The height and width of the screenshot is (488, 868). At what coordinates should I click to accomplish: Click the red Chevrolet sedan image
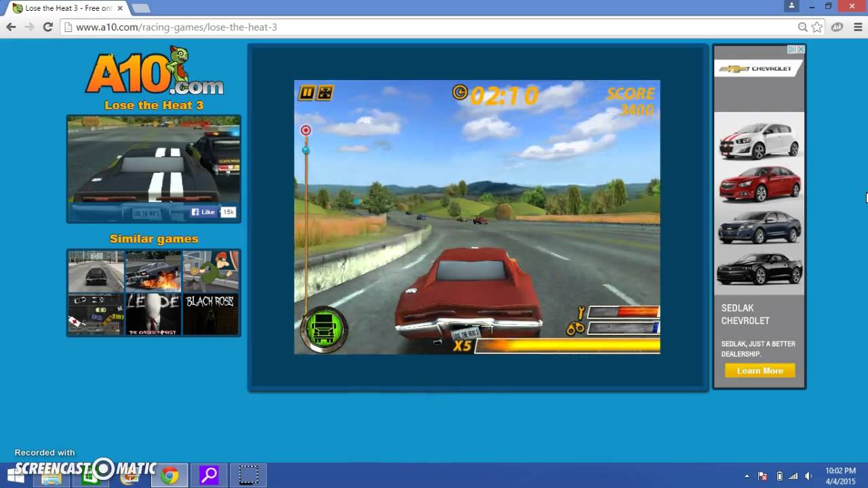click(x=759, y=183)
